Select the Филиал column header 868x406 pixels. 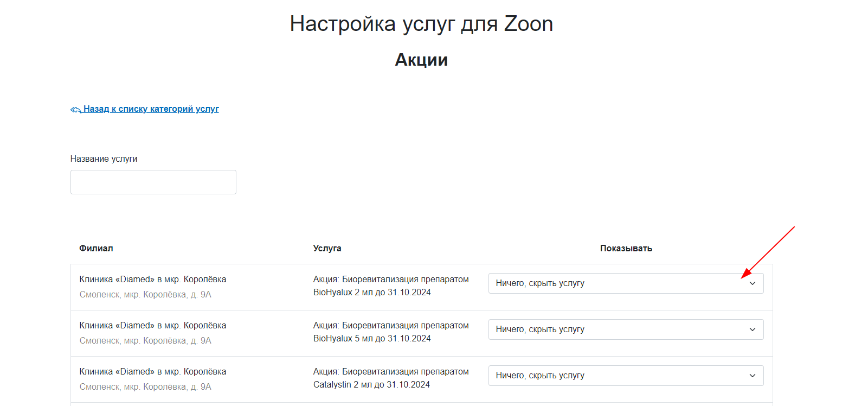tap(96, 248)
